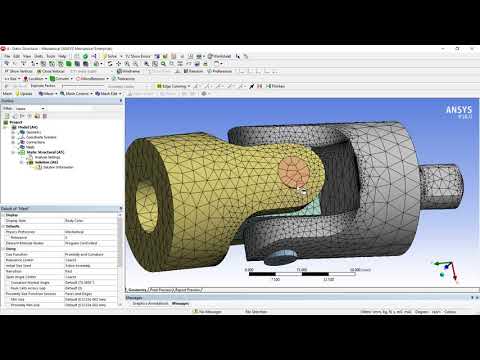Click the Relevance value field
The image size is (480, 360).
coord(90,237)
